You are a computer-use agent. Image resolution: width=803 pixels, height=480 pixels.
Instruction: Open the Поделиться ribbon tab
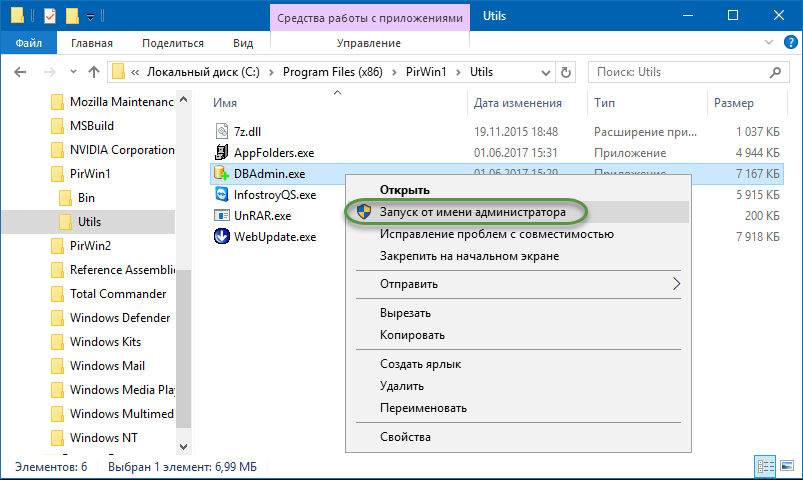(x=173, y=43)
